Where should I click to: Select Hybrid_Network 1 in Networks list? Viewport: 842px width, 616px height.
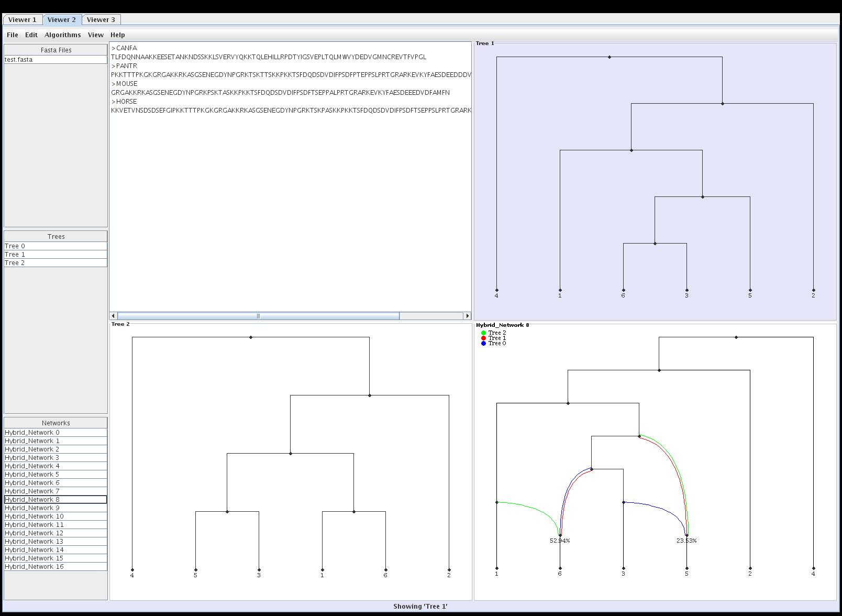point(56,441)
